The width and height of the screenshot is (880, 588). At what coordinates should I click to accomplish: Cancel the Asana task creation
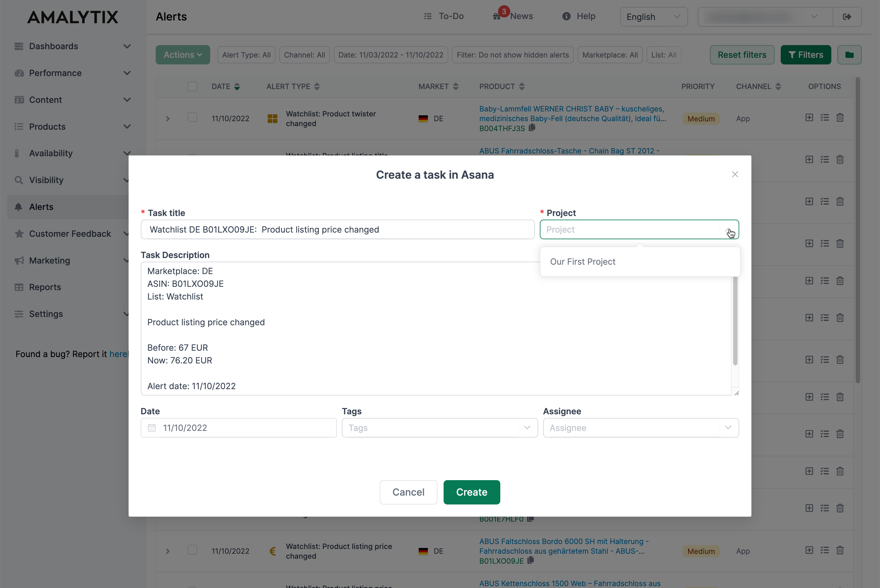tap(408, 492)
